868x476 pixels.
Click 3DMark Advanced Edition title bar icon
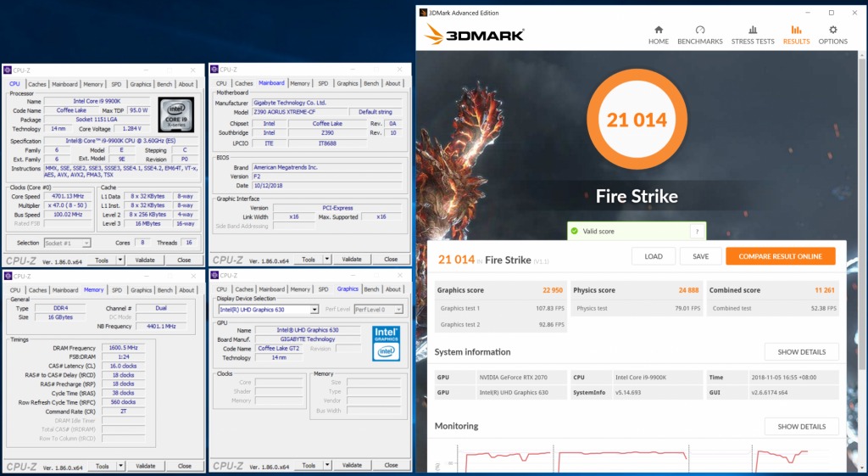pyautogui.click(x=423, y=13)
